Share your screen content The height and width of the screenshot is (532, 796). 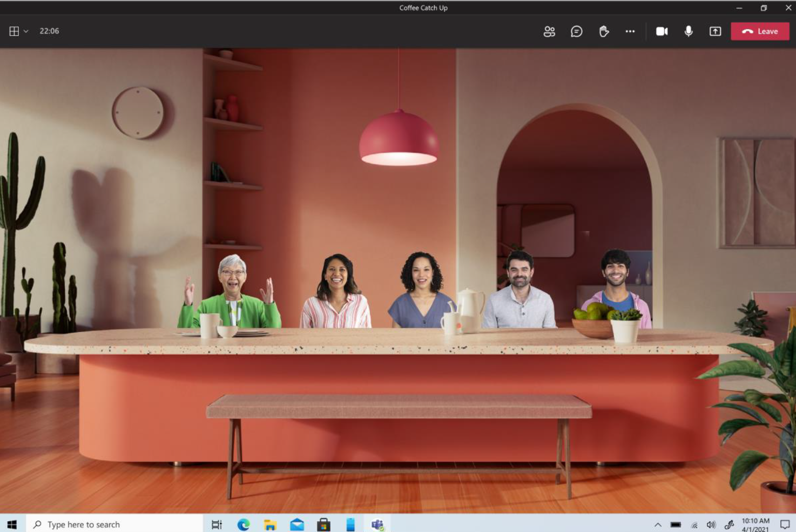tap(715, 31)
